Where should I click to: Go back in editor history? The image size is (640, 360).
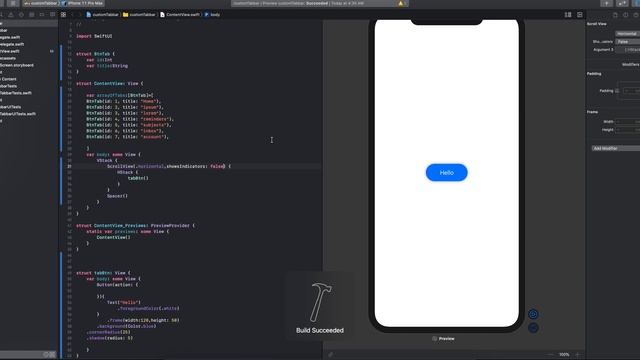(x=72, y=14)
